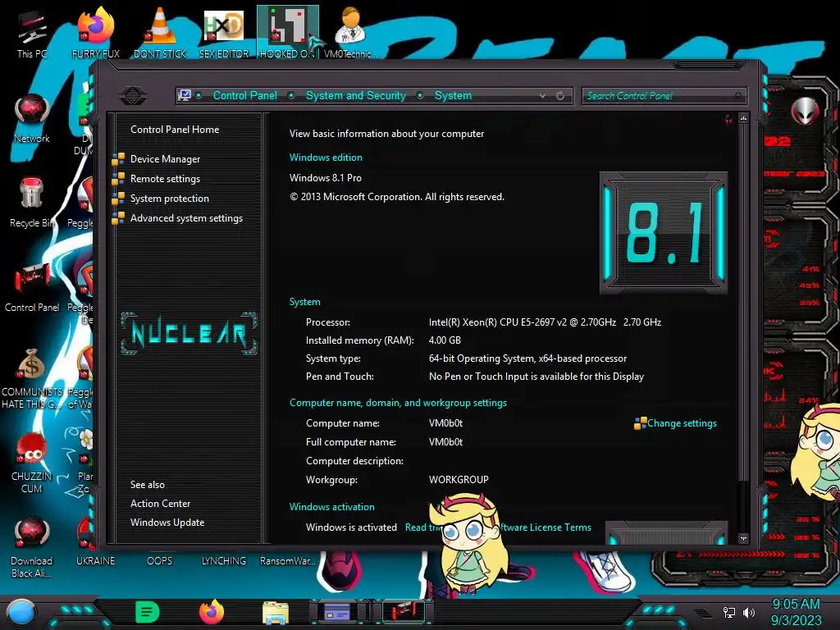This screenshot has width=840, height=630.
Task: Click System and Security breadcrumb
Action: pos(356,95)
